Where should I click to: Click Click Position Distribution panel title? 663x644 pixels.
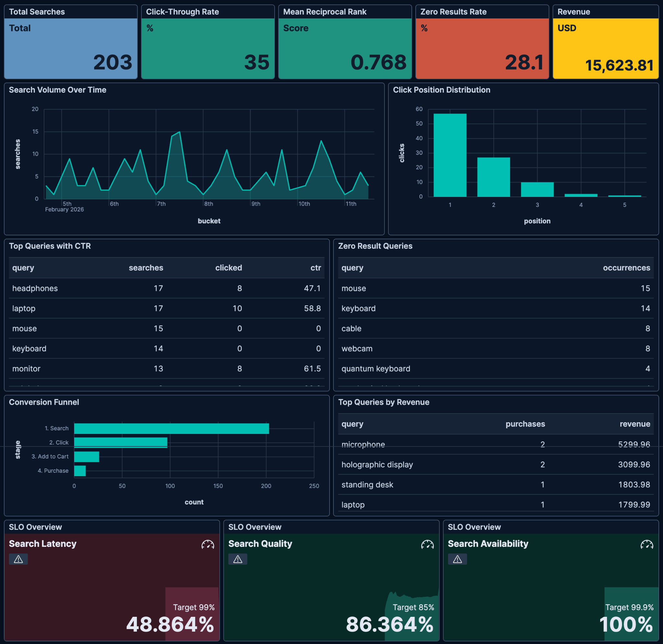point(442,90)
